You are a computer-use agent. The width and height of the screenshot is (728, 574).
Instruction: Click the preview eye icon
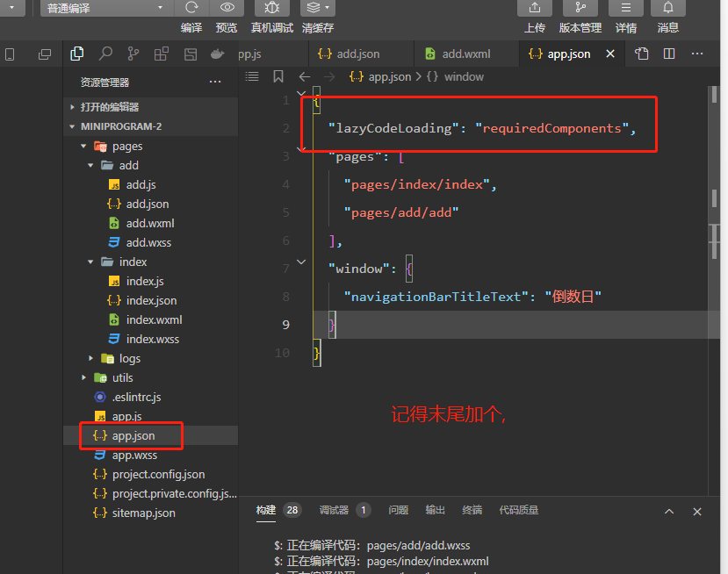227,7
